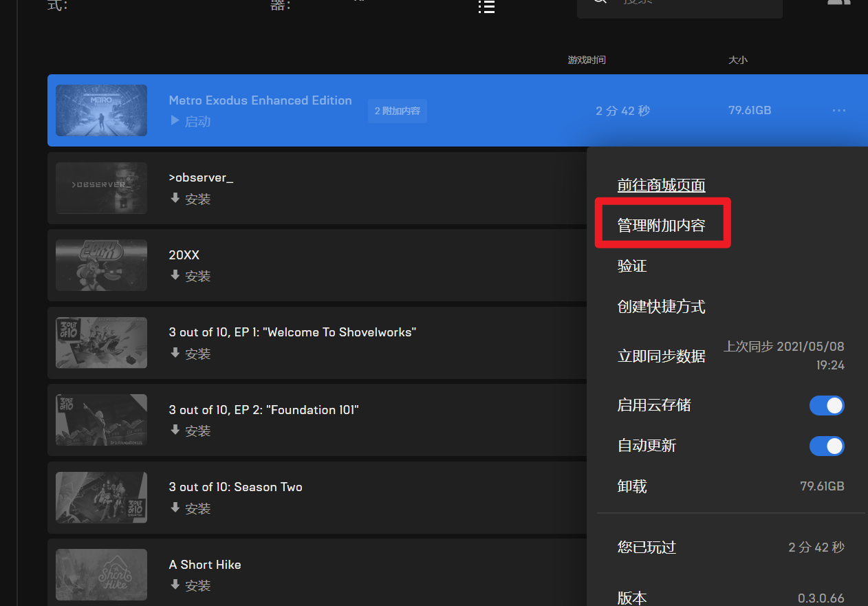
Task: Select 管理附加内容 from the context menu
Action: 662,225
